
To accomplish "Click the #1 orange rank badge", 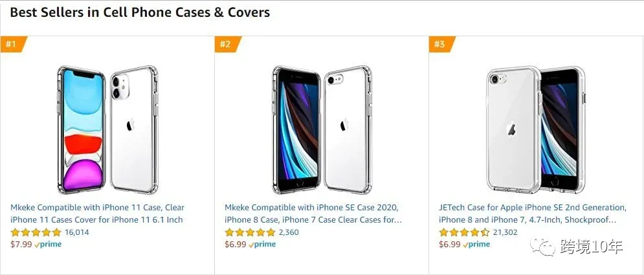I will coord(12,45).
